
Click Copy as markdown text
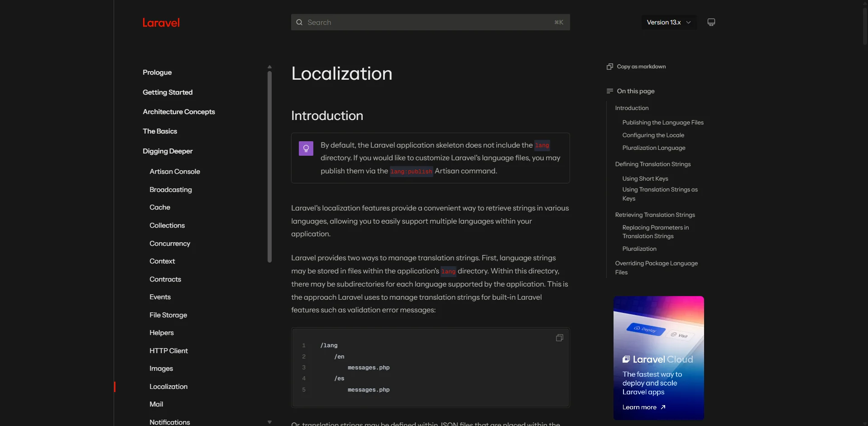tap(641, 67)
